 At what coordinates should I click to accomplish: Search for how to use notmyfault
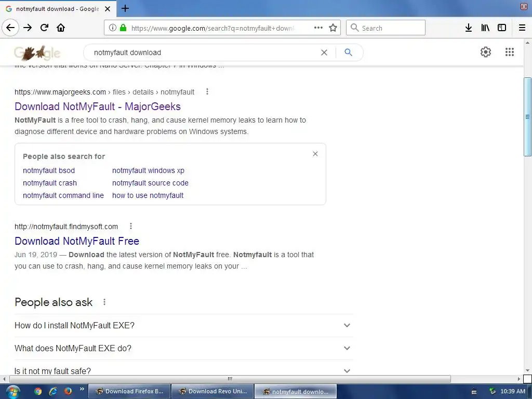tap(148, 195)
